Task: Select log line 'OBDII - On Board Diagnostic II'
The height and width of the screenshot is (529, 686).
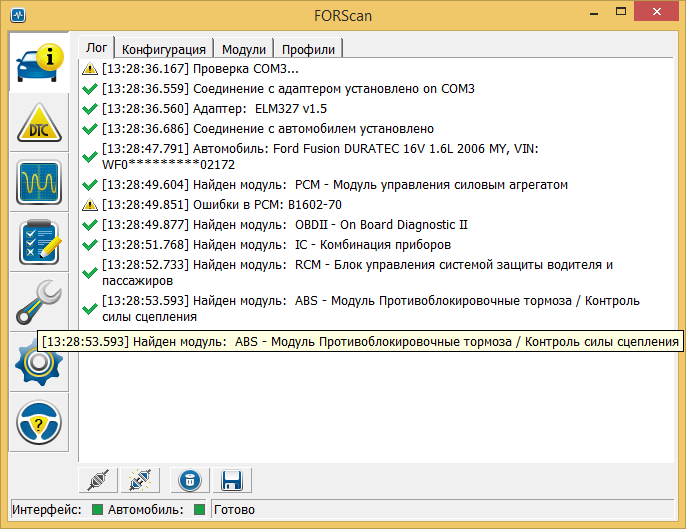Action: point(285,224)
